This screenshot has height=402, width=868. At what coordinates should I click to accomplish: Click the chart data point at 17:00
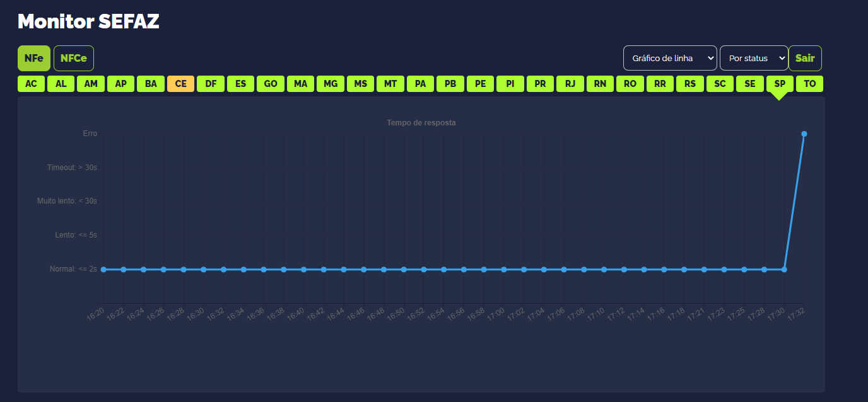pyautogui.click(x=504, y=269)
